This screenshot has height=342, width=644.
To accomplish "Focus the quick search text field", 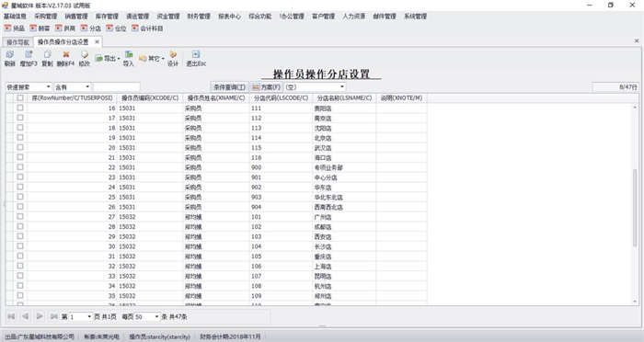I will point(117,87).
